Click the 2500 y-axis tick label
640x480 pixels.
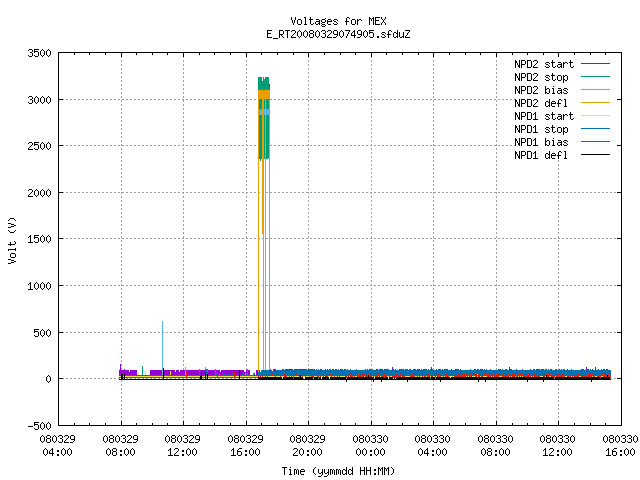[x=39, y=146]
